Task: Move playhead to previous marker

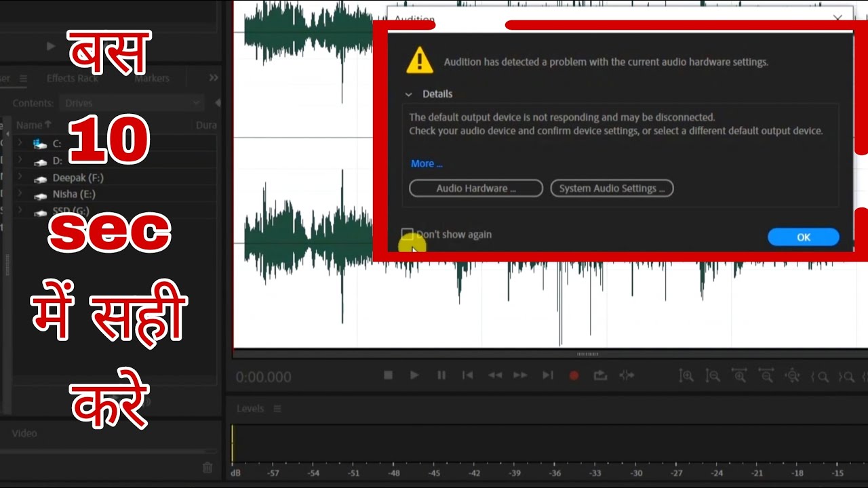Action: coord(467,375)
